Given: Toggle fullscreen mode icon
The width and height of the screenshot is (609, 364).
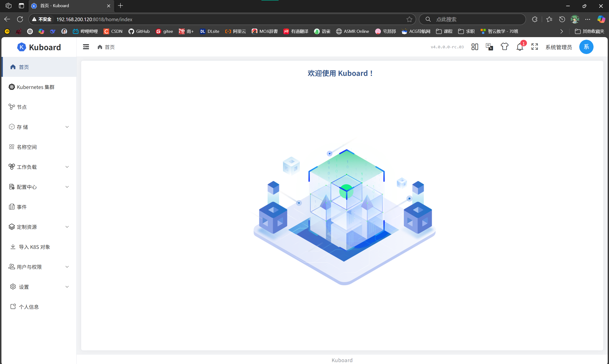Looking at the screenshot, I should click(535, 47).
